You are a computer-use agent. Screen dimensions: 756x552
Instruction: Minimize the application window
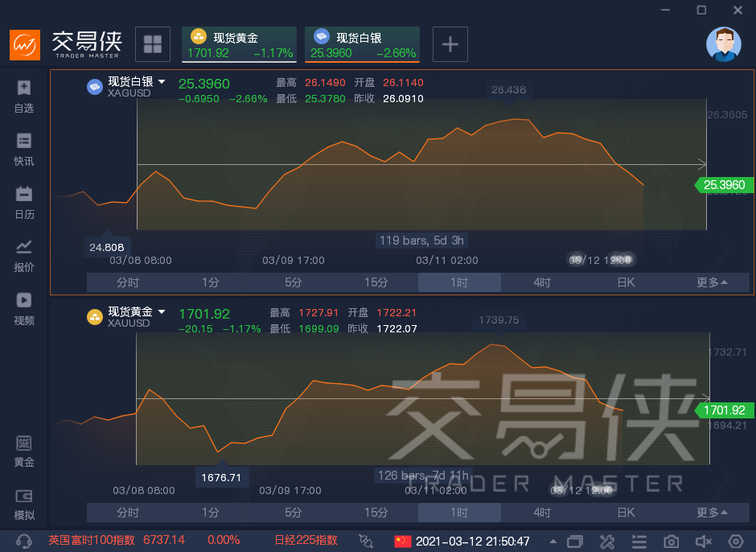pyautogui.click(x=665, y=10)
